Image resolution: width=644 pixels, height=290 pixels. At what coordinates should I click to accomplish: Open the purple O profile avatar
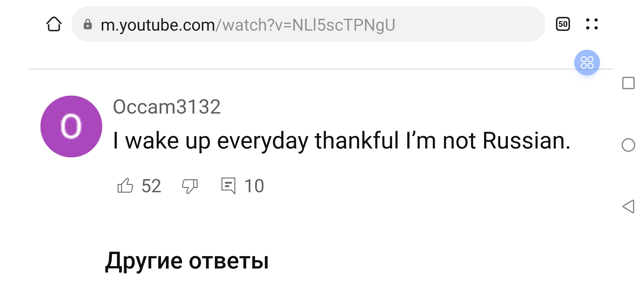pyautogui.click(x=71, y=126)
